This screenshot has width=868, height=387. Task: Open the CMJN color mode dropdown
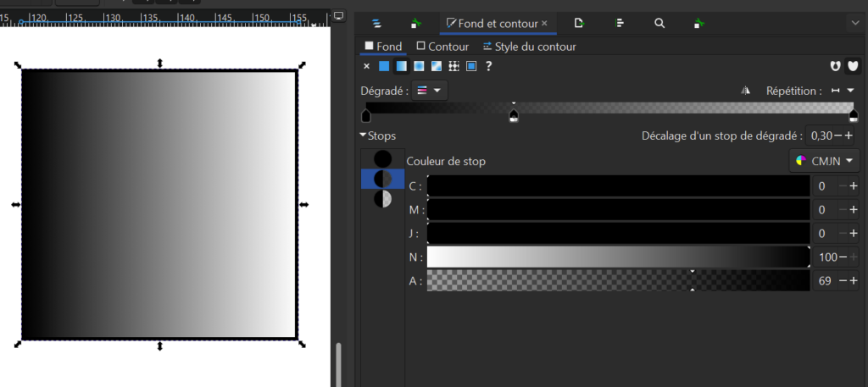pos(824,160)
